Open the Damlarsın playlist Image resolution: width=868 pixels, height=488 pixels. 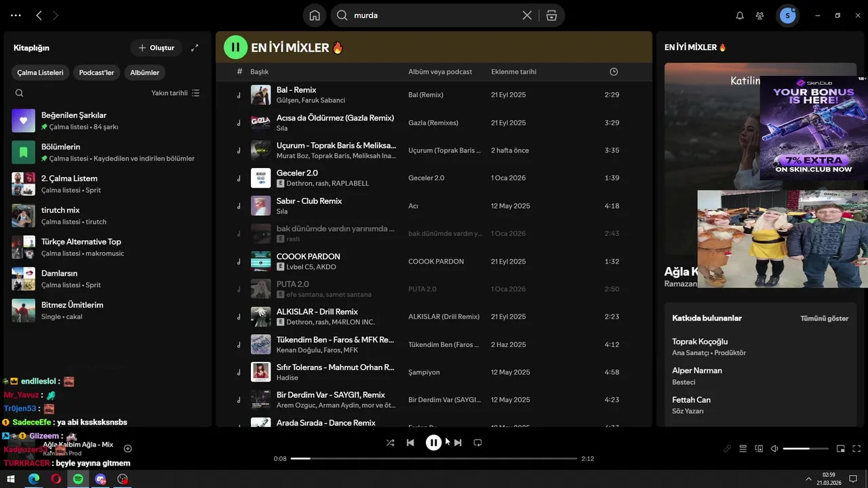click(106, 279)
